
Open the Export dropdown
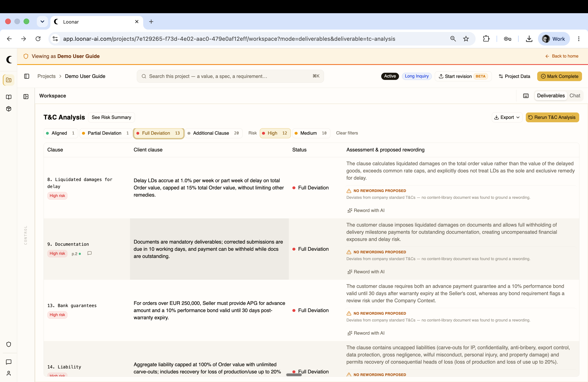[x=507, y=117]
